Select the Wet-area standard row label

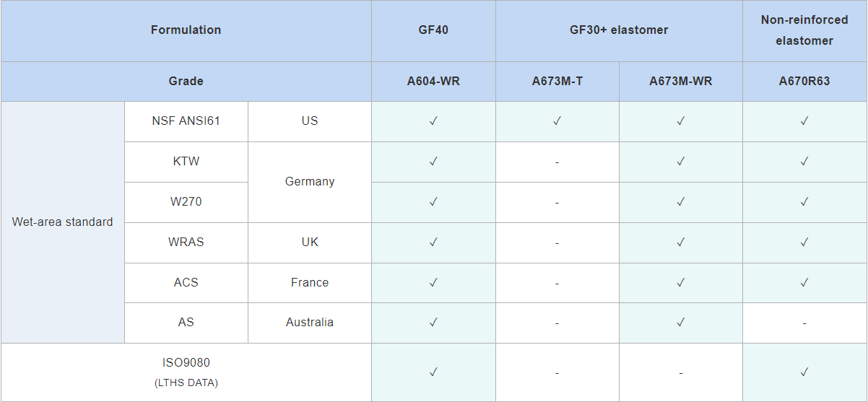63,222
